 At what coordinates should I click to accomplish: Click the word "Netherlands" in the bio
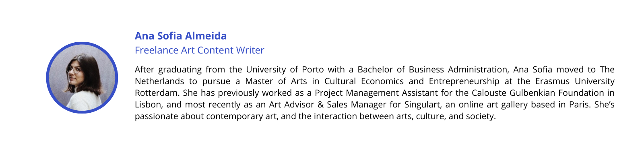tap(159, 81)
